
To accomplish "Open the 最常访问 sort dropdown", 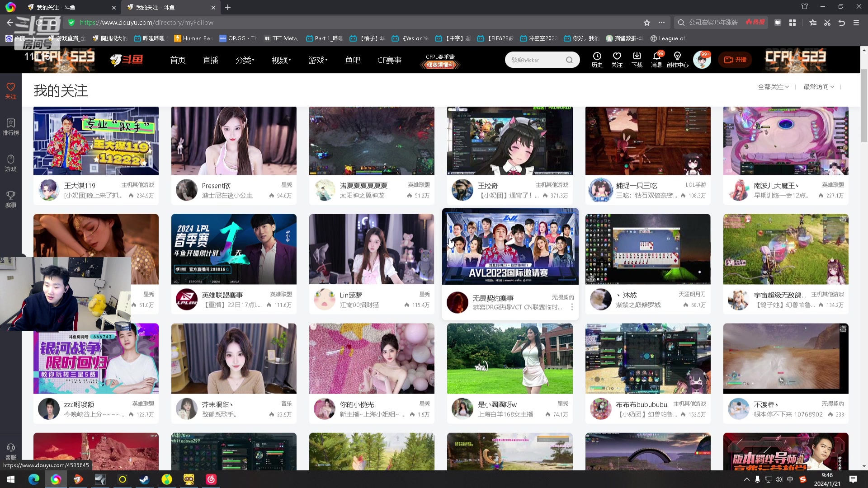I will point(819,87).
